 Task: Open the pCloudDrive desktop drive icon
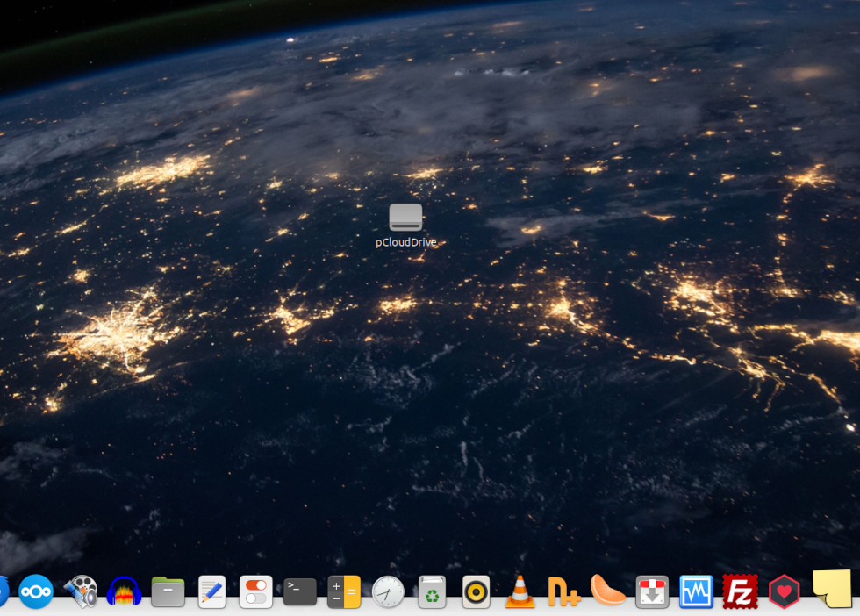coord(405,218)
